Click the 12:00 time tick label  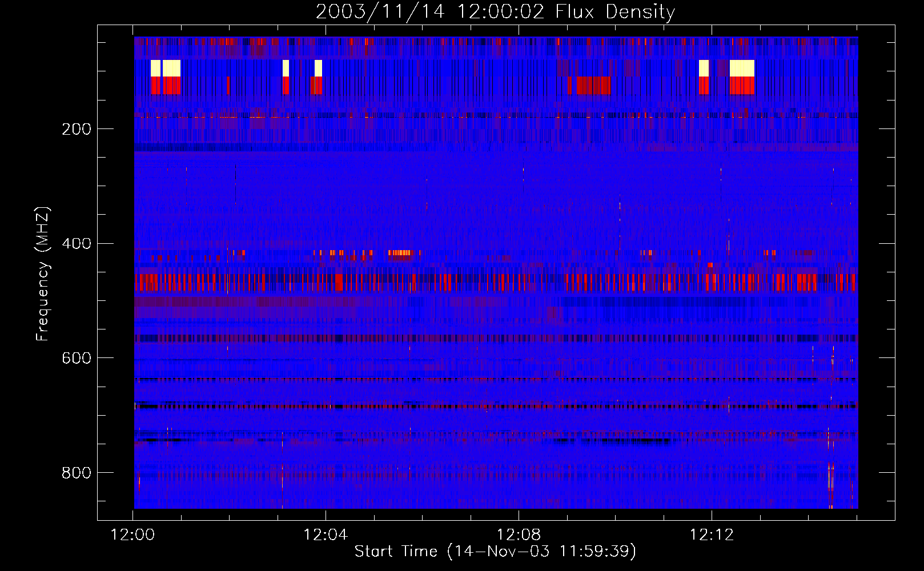(132, 535)
